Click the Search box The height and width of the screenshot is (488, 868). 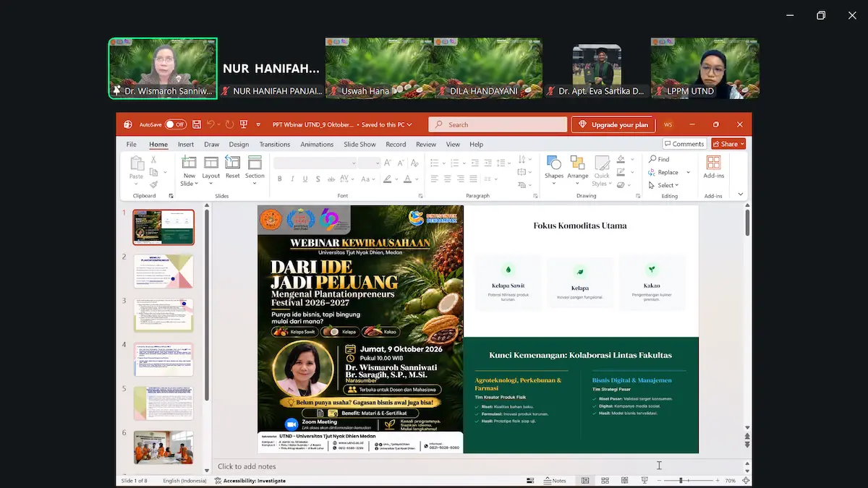tap(498, 124)
